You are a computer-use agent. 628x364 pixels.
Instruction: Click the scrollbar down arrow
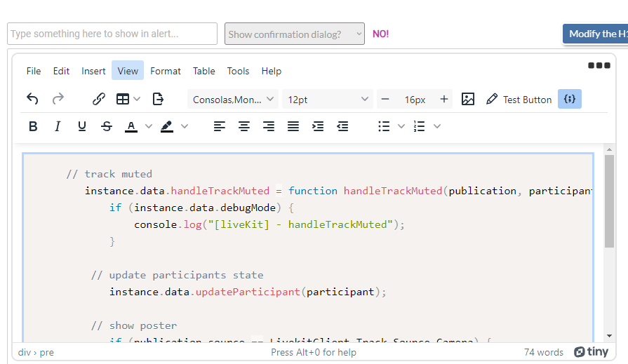(609, 336)
